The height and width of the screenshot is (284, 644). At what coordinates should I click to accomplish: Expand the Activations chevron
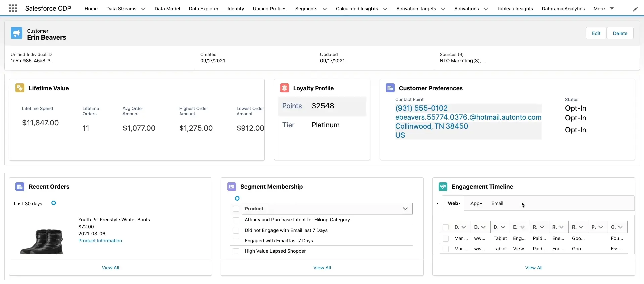486,9
